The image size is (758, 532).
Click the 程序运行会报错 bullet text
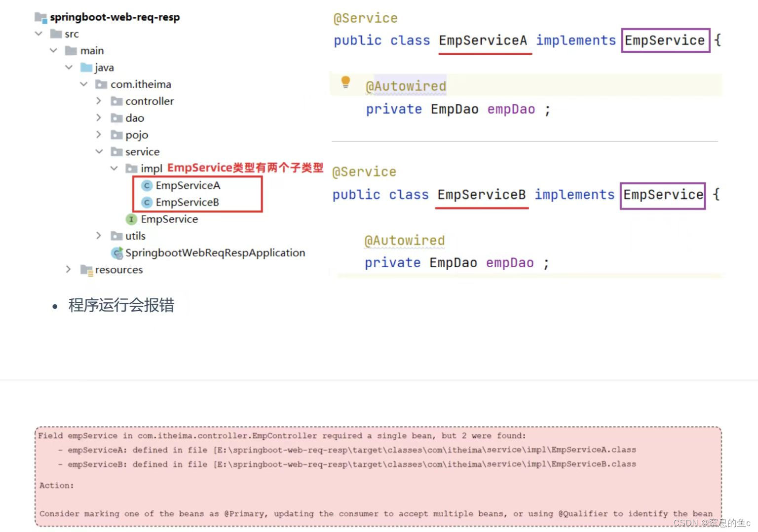click(x=121, y=305)
